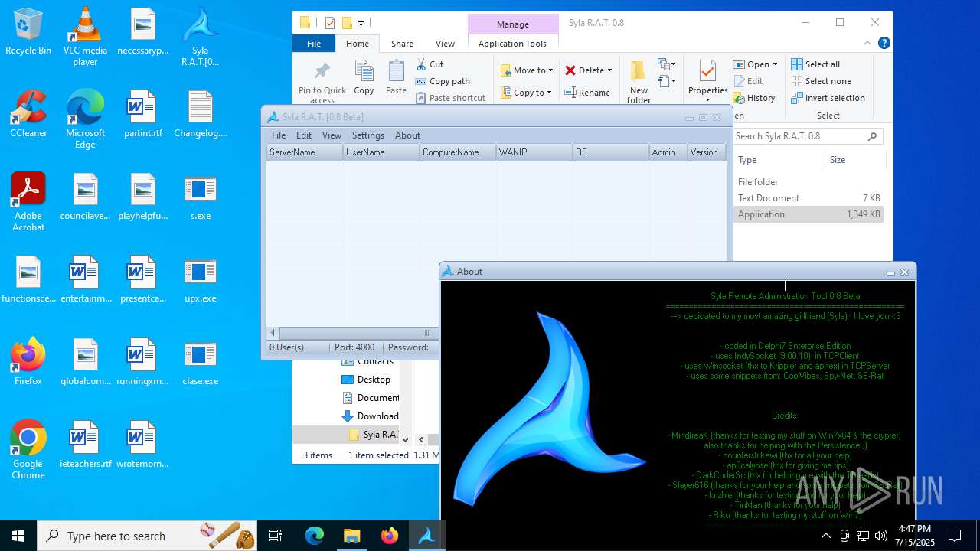The image size is (980, 551).
Task: Switch to the View tab in Explorer
Action: pyautogui.click(x=445, y=44)
